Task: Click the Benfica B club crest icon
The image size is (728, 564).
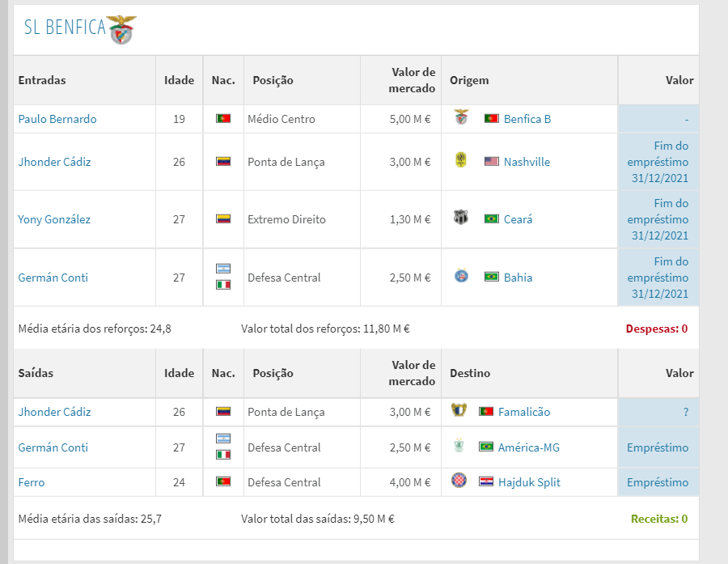Action: tap(462, 117)
